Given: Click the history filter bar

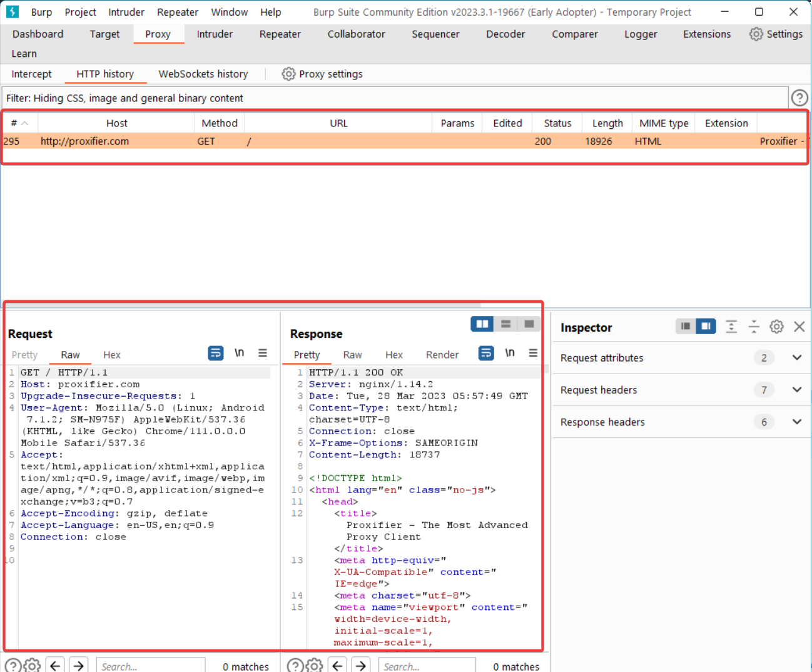Looking at the screenshot, I should pos(394,98).
